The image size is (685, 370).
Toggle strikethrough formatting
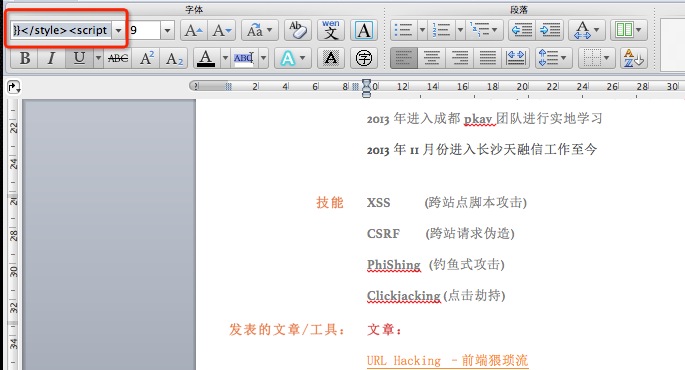(118, 58)
